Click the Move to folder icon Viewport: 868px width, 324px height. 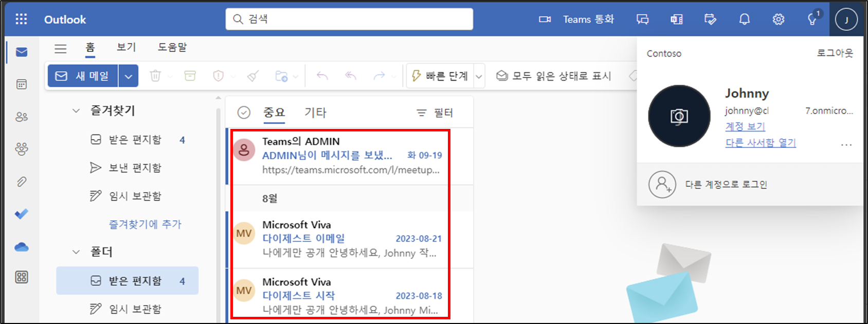[281, 76]
